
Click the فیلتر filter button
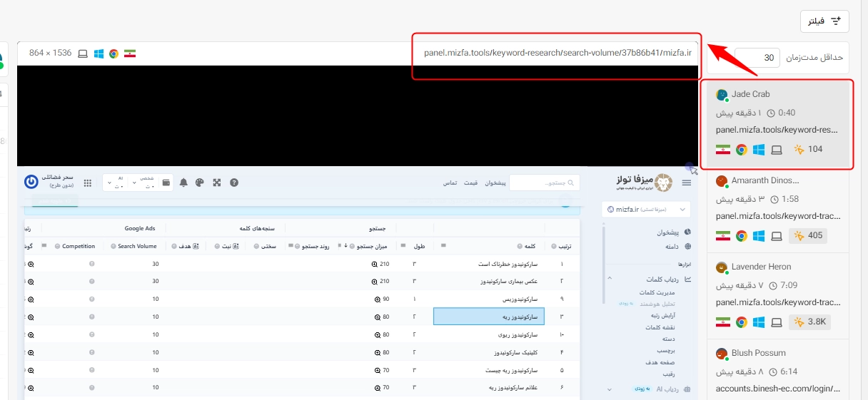[x=824, y=21]
